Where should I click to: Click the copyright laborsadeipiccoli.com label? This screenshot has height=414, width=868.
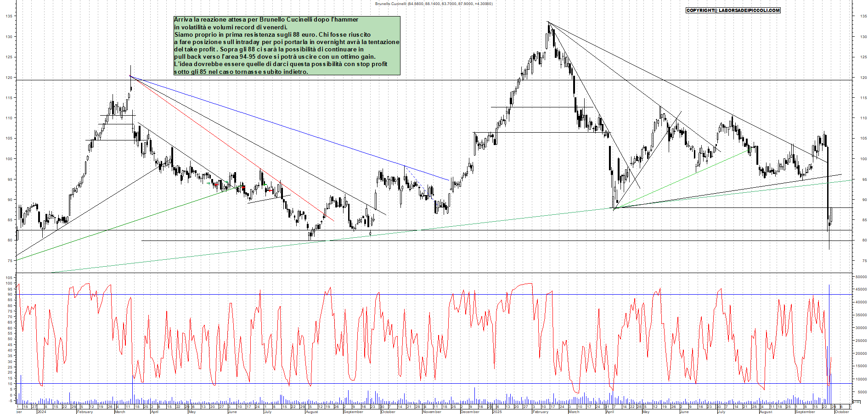pos(733,10)
